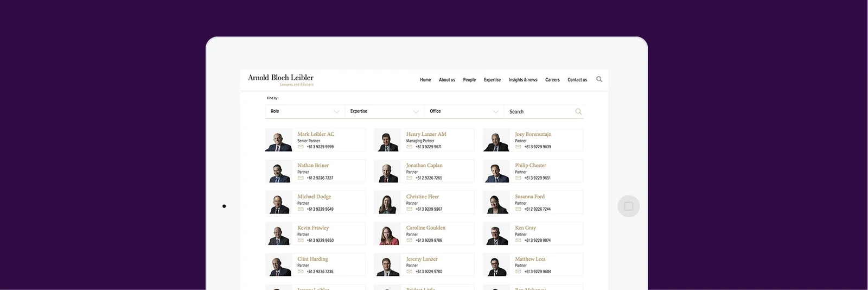The height and width of the screenshot is (290, 868).
Task: Click Mark Leibler AC's phone number +61 3 9229 9999
Action: (x=320, y=147)
